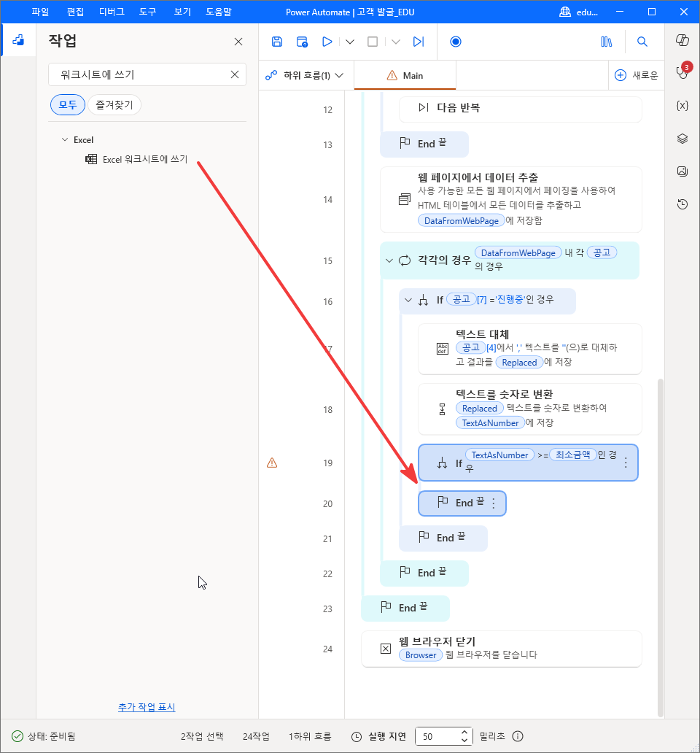Select the '웹 브라우저 닫기' action
Screen dimensions: 700x753
[502, 649]
